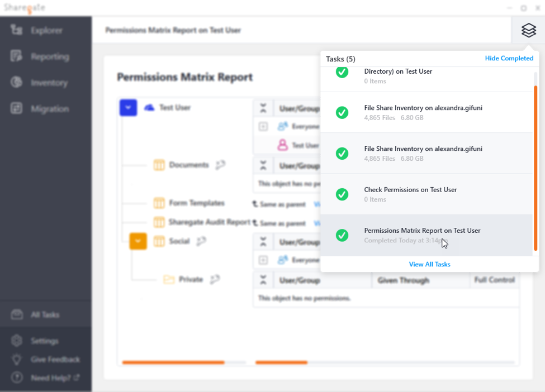Select second File Share Inventory alexandra.gifuni task

426,154
